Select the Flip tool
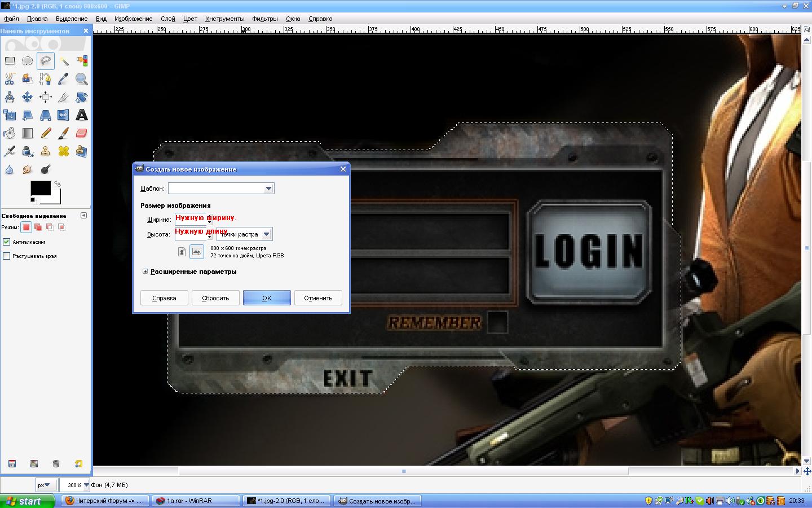The height and width of the screenshot is (508, 812). tap(64, 115)
